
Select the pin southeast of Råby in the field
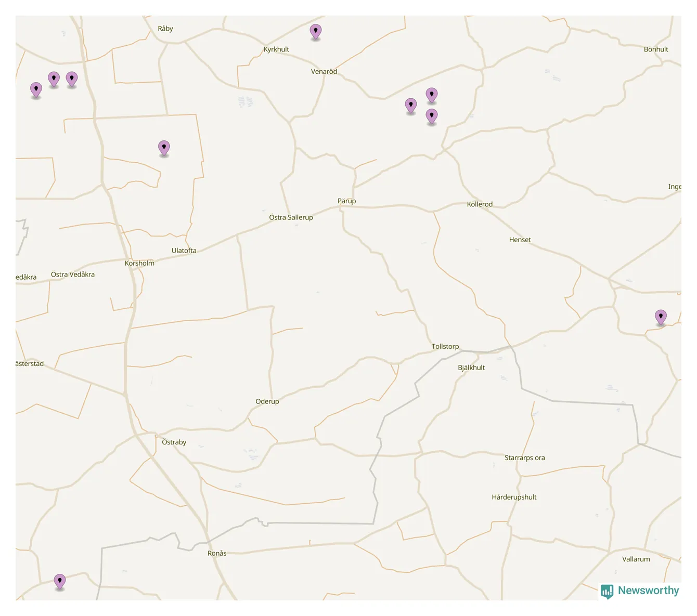tap(164, 148)
